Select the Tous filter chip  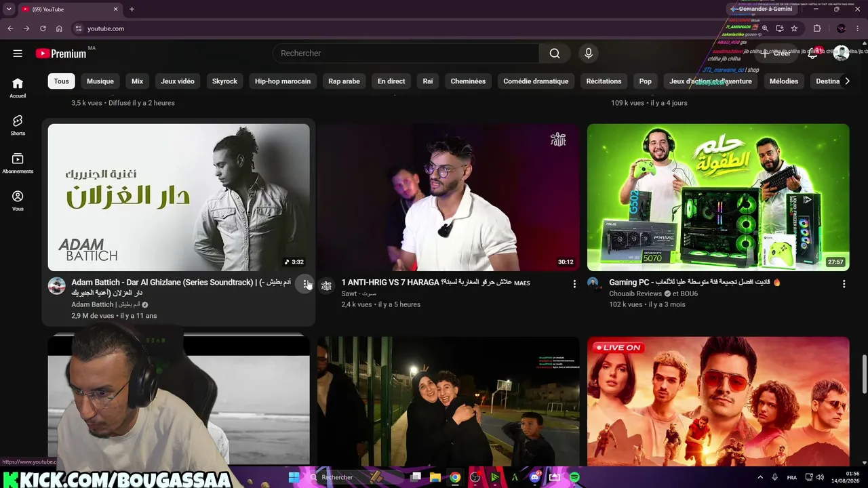tap(62, 81)
